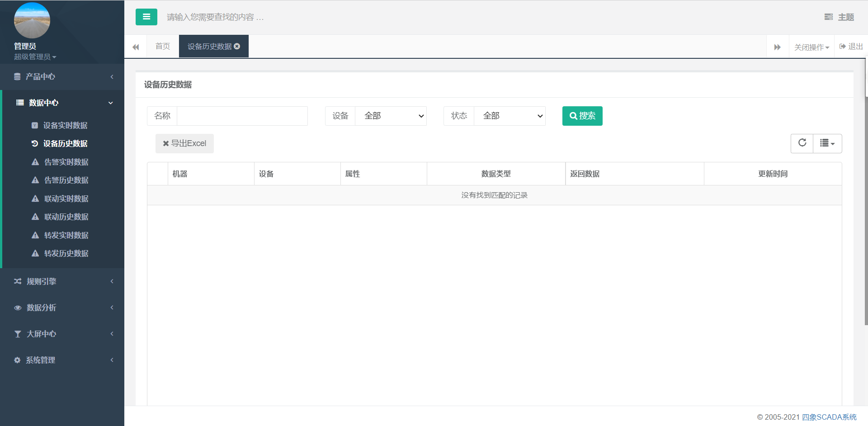Switch to the 首页 tab

(x=162, y=46)
